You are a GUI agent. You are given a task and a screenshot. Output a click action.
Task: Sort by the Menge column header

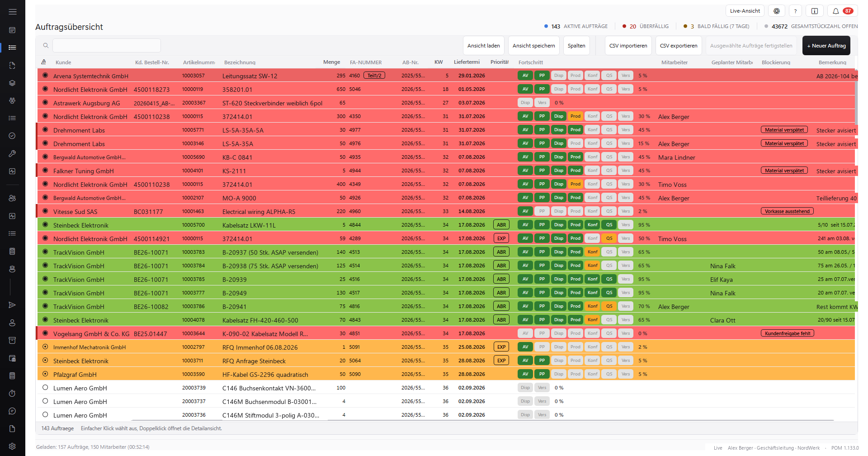coord(331,62)
